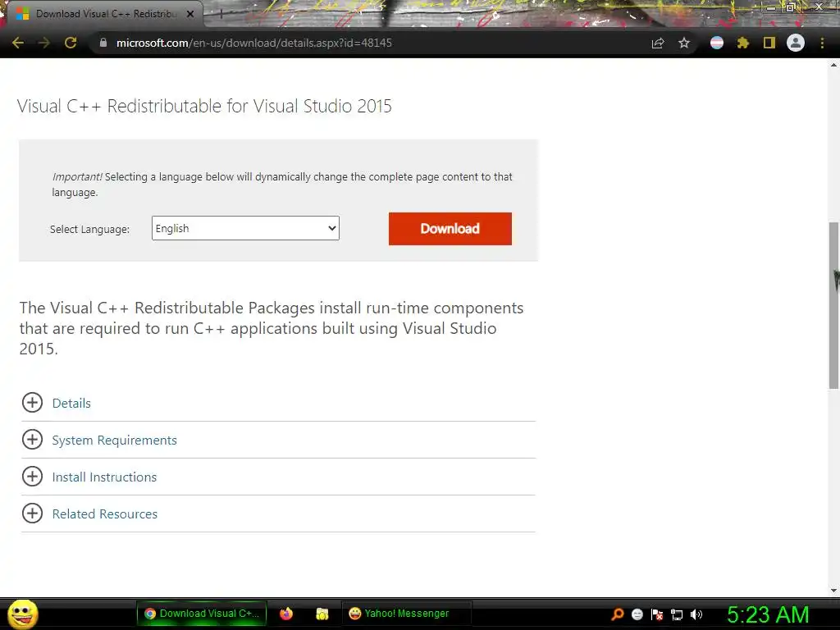Screen dimensions: 840x630
Task: Open Chrome's three-dot menu
Action: pyautogui.click(x=822, y=43)
